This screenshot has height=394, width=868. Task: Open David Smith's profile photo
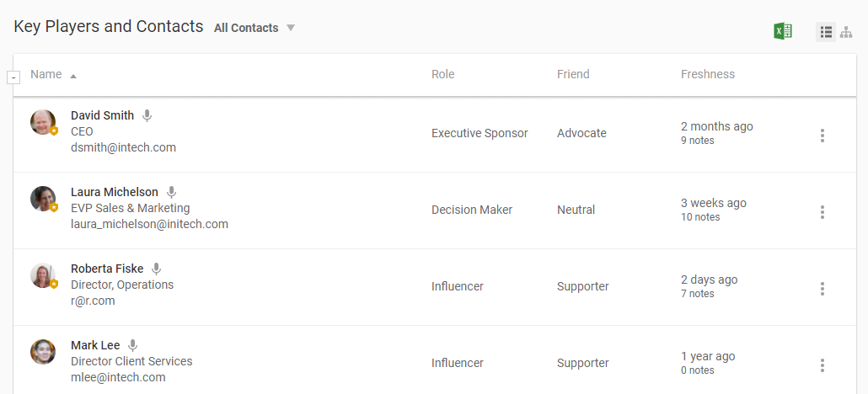coord(43,122)
